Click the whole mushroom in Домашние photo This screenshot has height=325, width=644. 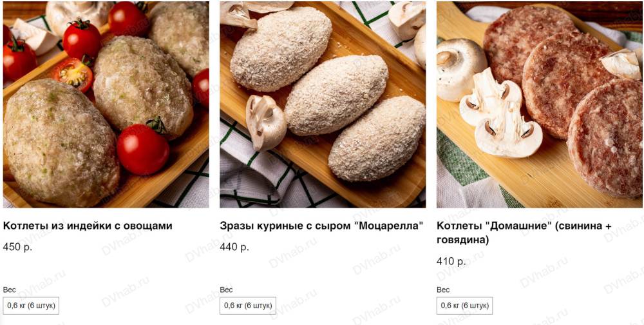pyautogui.click(x=461, y=69)
